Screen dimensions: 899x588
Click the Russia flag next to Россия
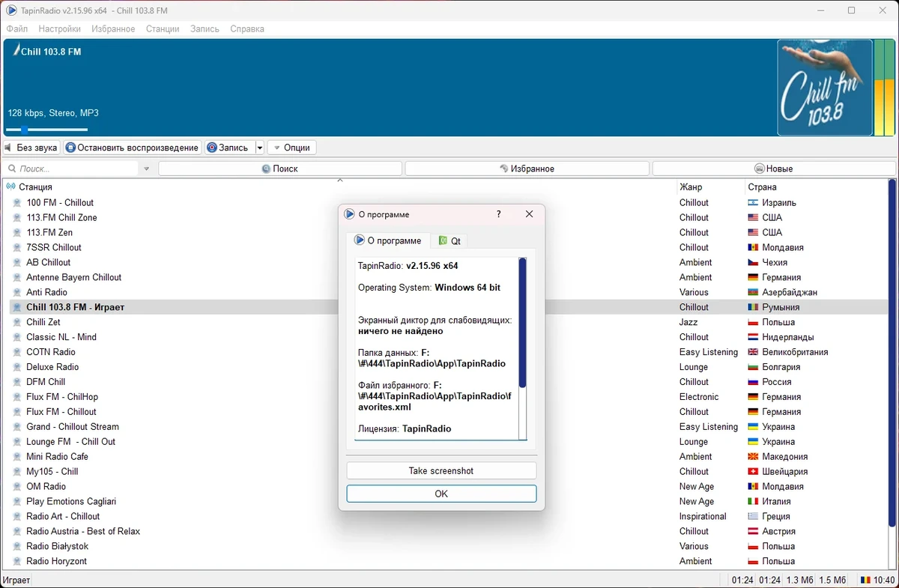pos(753,382)
